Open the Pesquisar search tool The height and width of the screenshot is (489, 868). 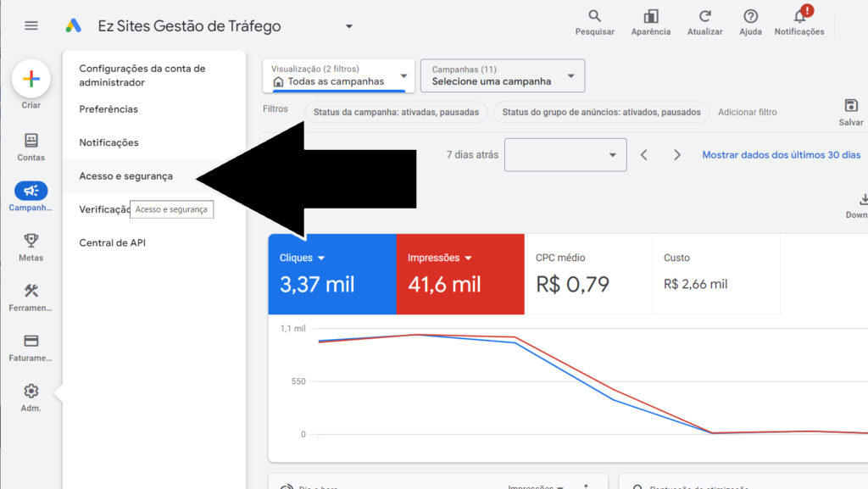(594, 23)
